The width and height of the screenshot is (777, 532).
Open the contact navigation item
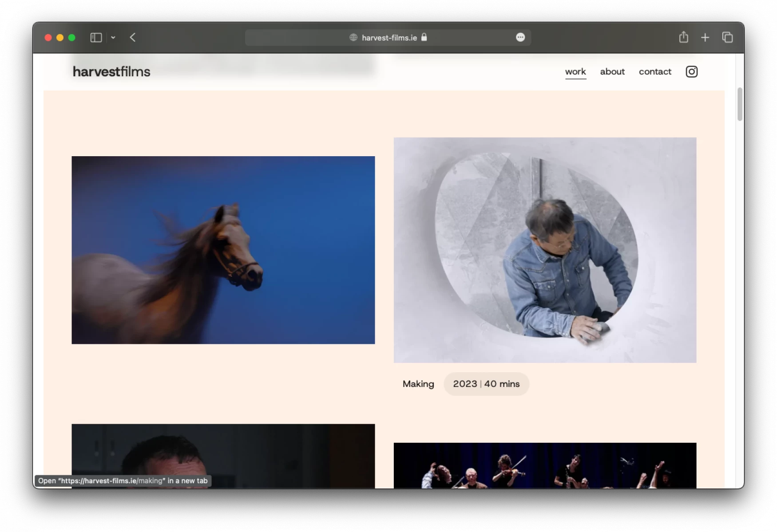(655, 71)
